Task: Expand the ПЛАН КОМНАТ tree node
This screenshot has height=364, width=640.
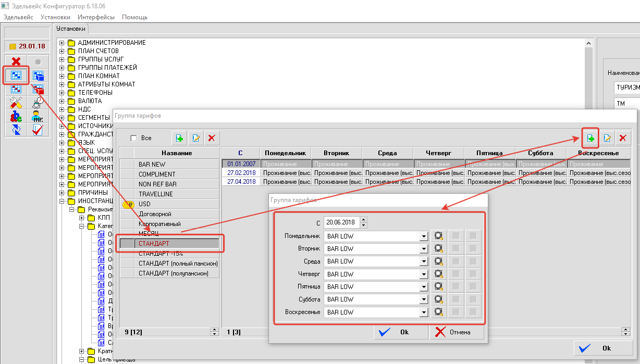Action: click(62, 76)
